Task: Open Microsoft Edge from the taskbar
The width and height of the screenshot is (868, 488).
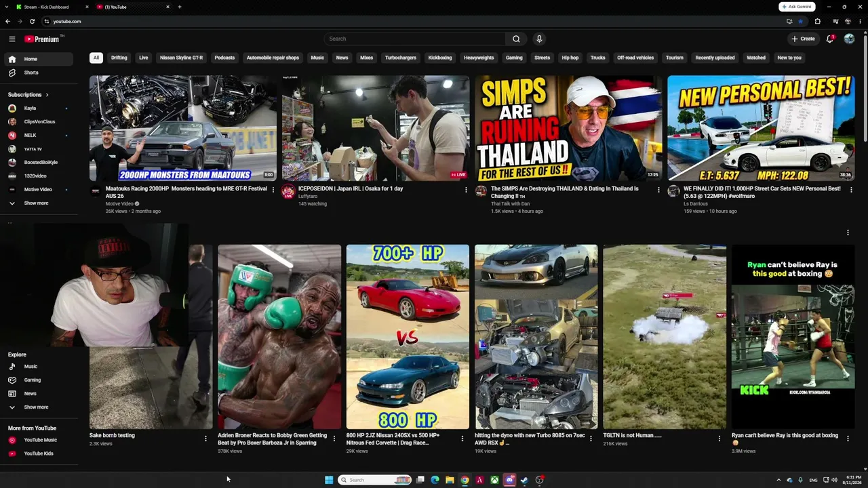Action: pos(435,480)
